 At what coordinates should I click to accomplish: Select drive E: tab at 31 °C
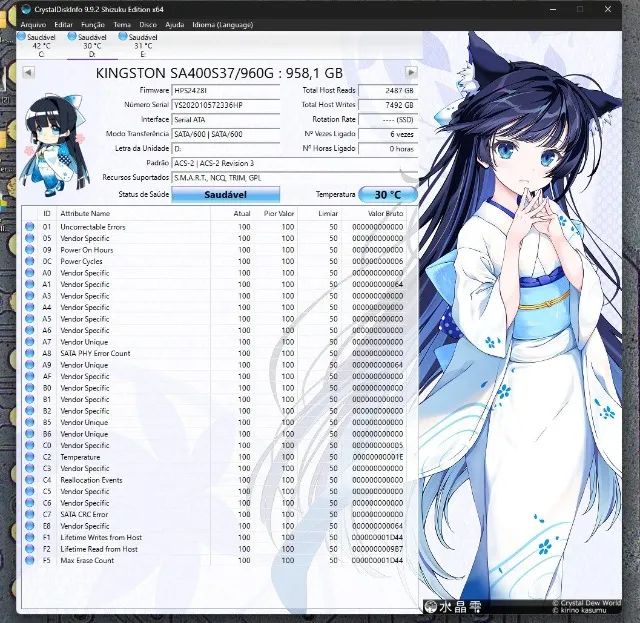pyautogui.click(x=142, y=45)
